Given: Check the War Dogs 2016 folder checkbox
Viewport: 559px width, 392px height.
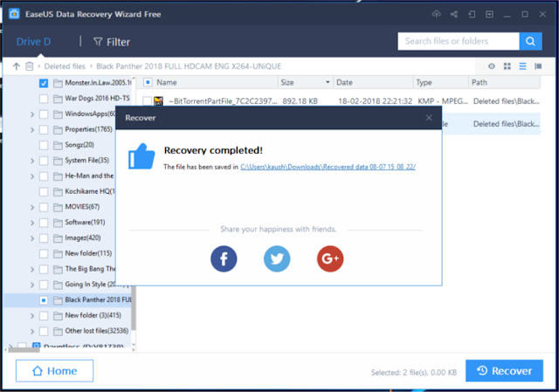Looking at the screenshot, I should coord(44,99).
